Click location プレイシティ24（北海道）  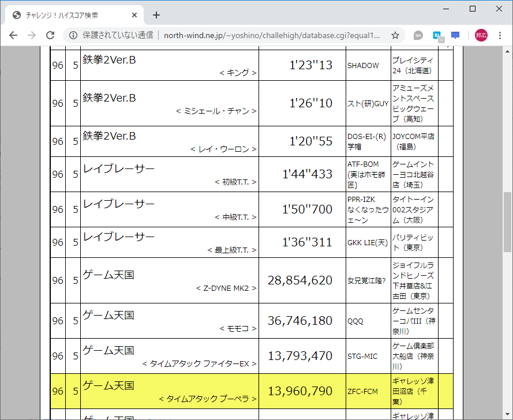[413, 65]
